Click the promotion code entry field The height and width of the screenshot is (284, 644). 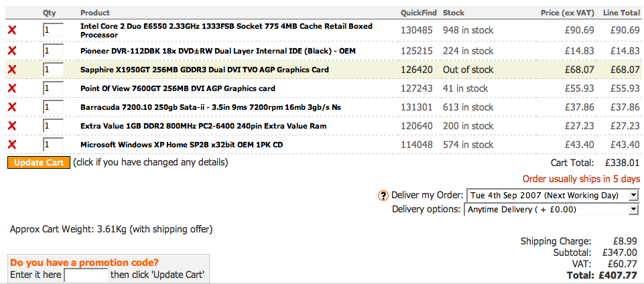click(86, 275)
